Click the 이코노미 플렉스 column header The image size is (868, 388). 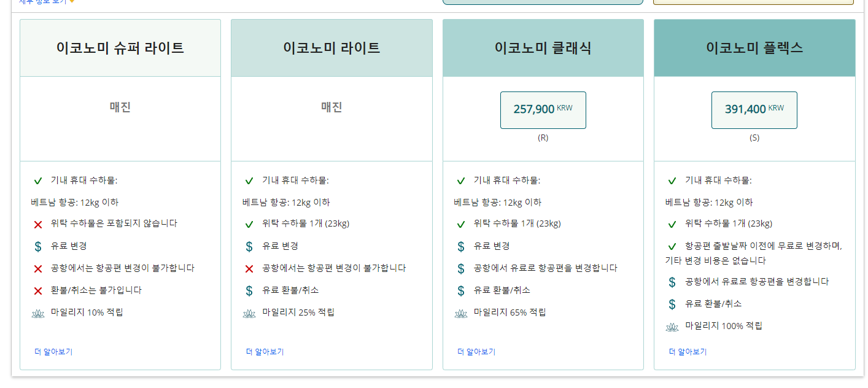pos(754,48)
